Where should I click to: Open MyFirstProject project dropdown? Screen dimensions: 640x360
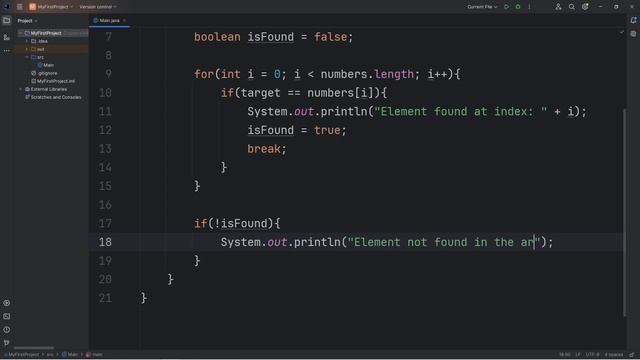51,7
